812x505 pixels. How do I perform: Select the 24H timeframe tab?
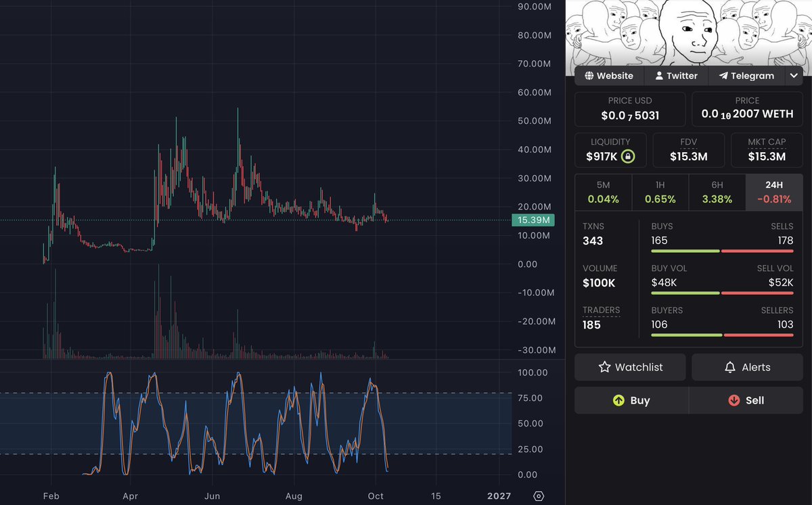775,192
